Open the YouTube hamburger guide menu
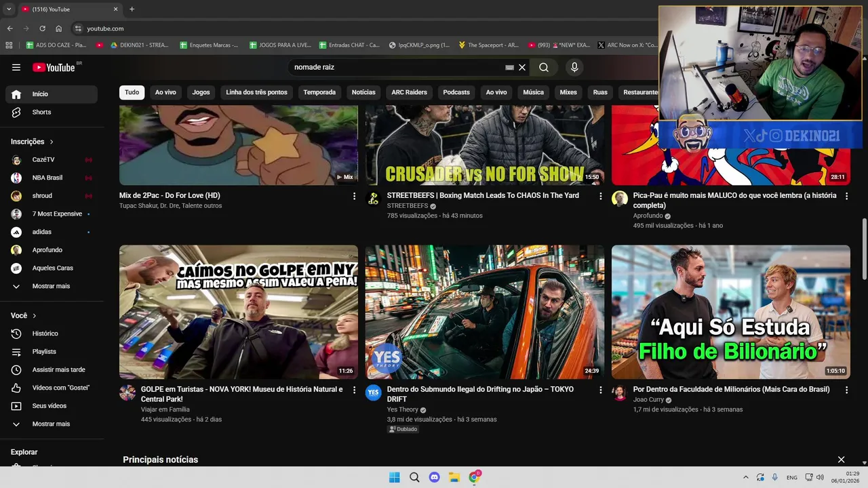The image size is (868, 488). pos(16,67)
